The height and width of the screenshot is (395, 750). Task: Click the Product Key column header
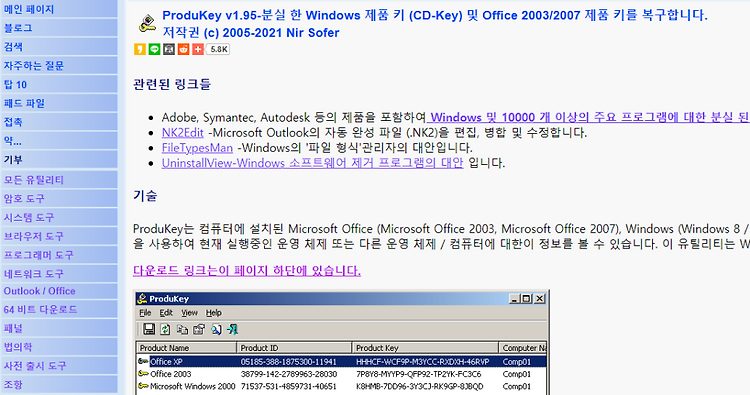pyautogui.click(x=425, y=348)
